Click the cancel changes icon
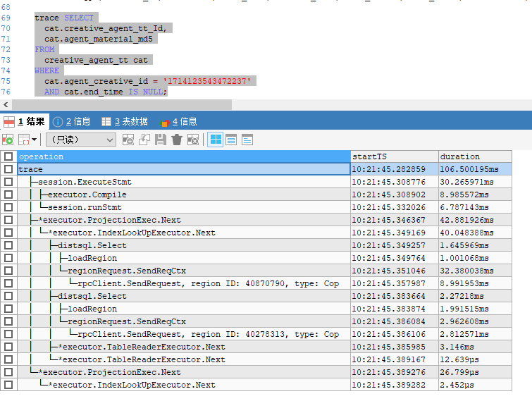 coord(193,140)
